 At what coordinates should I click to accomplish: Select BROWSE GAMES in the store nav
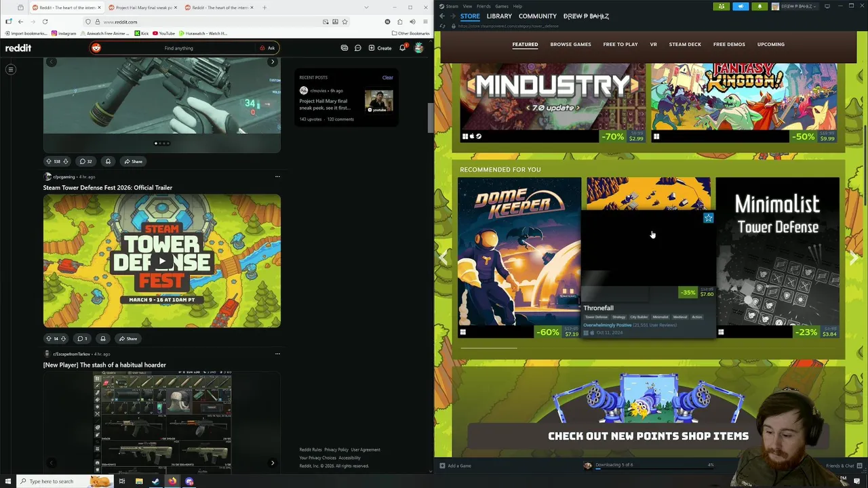point(570,44)
